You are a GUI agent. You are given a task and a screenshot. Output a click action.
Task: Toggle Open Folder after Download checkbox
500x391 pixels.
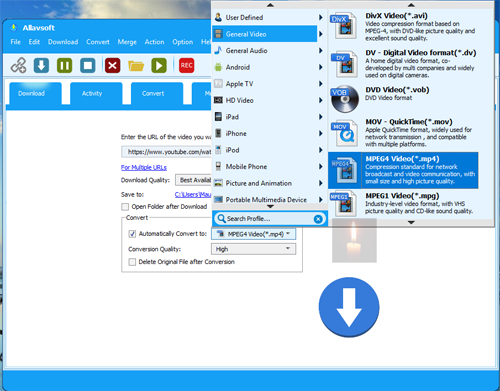125,207
